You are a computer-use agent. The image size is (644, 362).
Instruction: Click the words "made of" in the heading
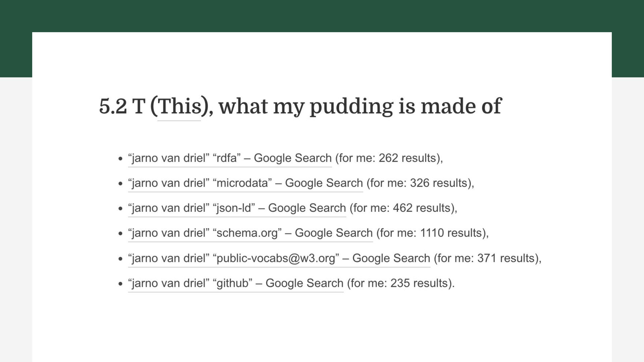click(x=461, y=107)
